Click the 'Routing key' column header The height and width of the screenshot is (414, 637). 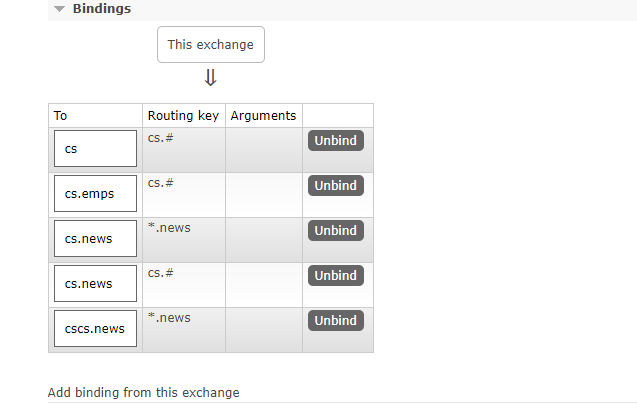tap(183, 116)
